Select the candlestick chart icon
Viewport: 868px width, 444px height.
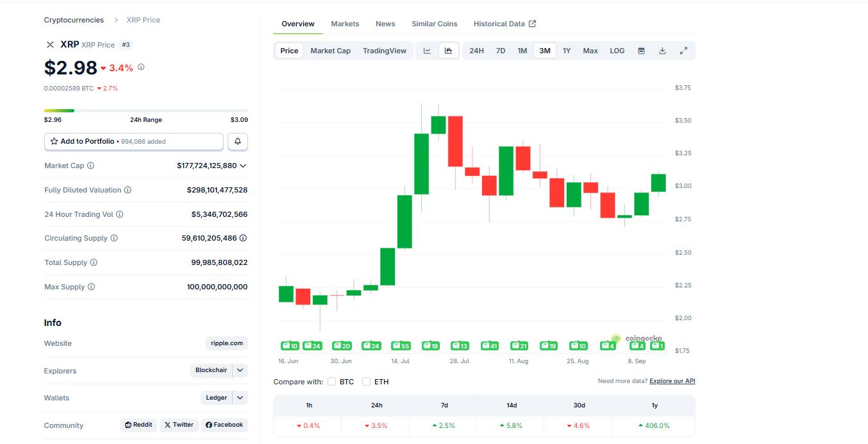(x=449, y=51)
